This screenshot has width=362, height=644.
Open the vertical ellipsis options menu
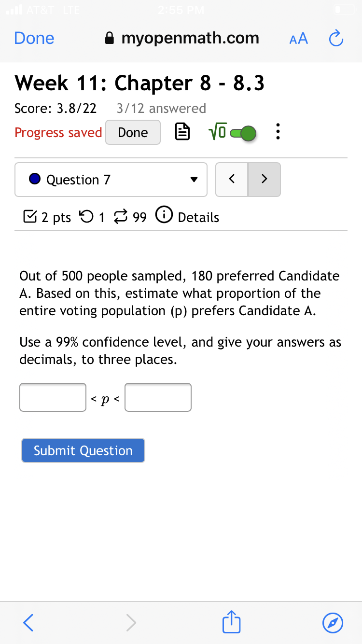278,131
